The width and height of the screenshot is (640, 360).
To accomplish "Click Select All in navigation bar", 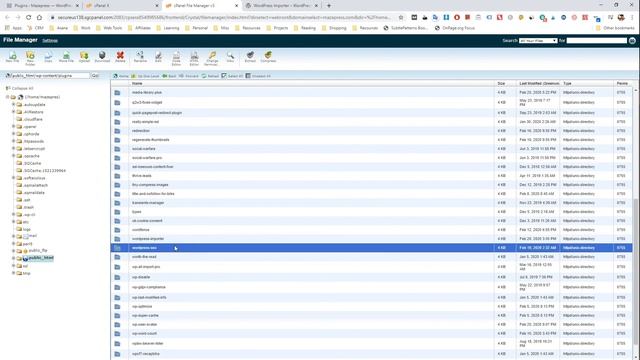I will tap(232, 76).
